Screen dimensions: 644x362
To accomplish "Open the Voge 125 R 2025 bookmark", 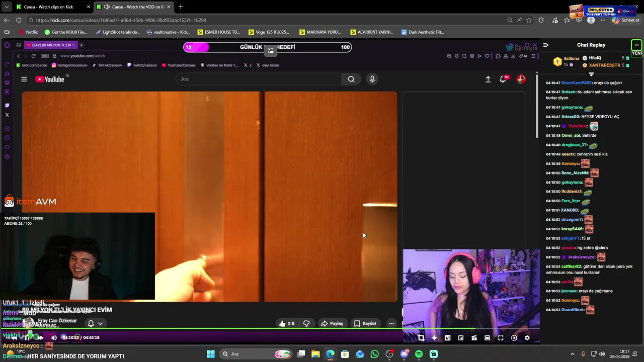I will point(269,32).
